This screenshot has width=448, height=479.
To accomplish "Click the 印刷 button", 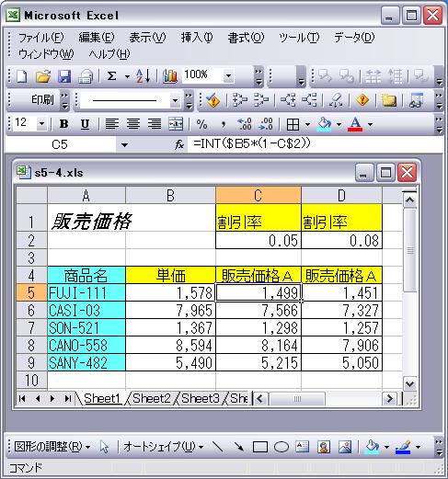I will point(42,100).
